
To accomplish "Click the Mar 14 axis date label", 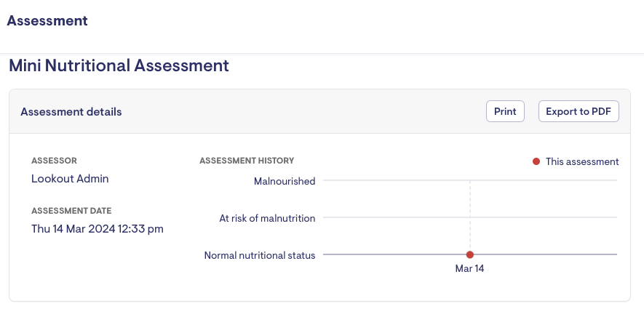I will [x=470, y=268].
